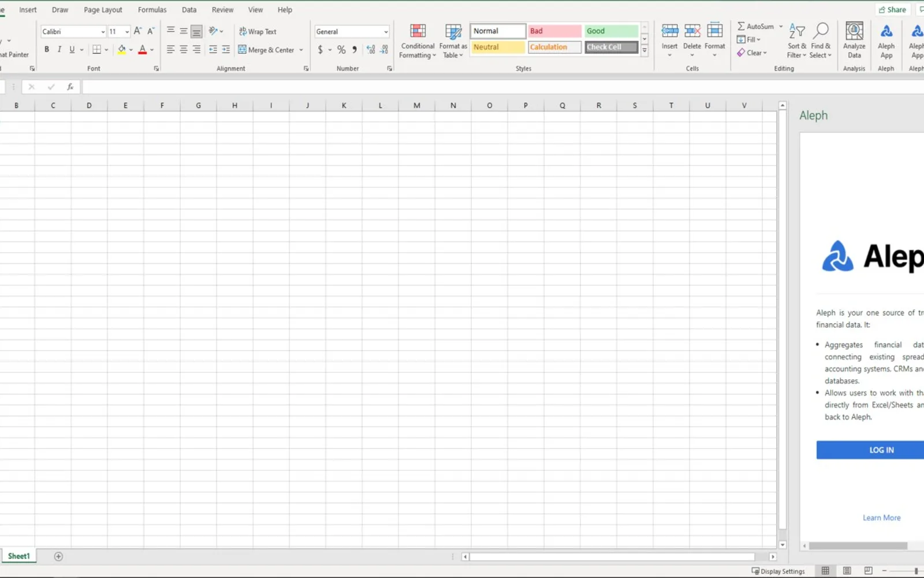Align text to middle

coord(183,31)
